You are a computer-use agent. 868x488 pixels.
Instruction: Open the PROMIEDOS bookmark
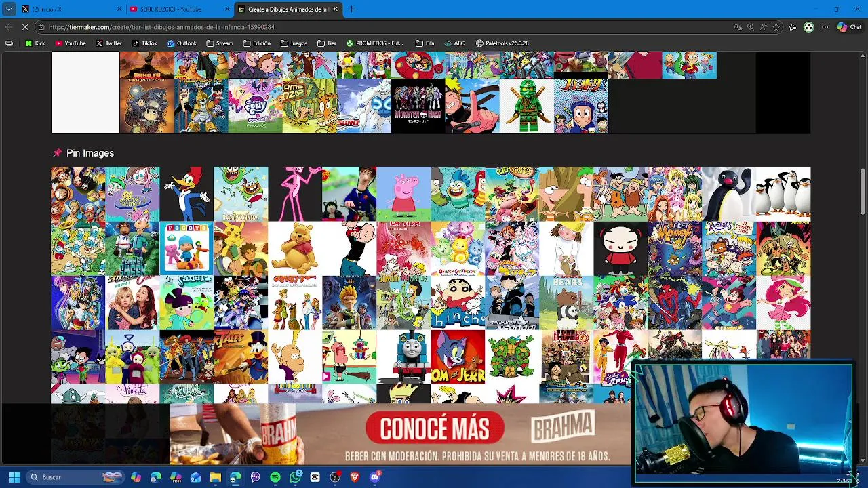(x=374, y=43)
